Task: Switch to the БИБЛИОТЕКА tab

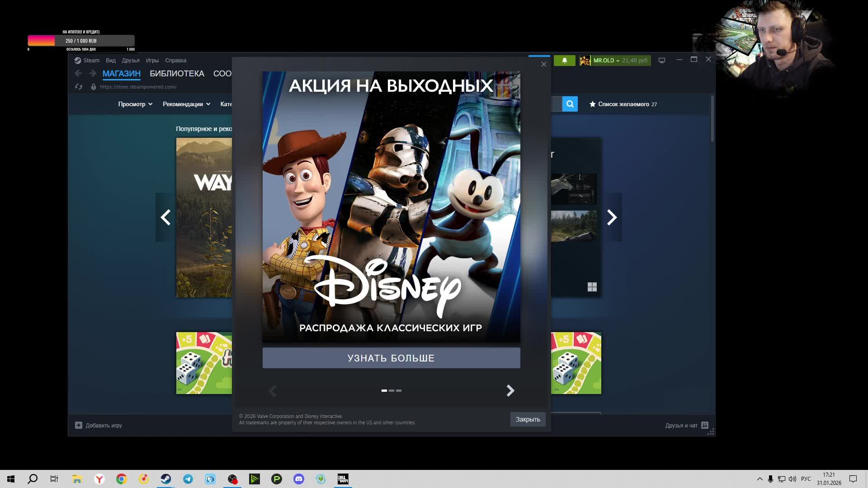Action: click(177, 74)
